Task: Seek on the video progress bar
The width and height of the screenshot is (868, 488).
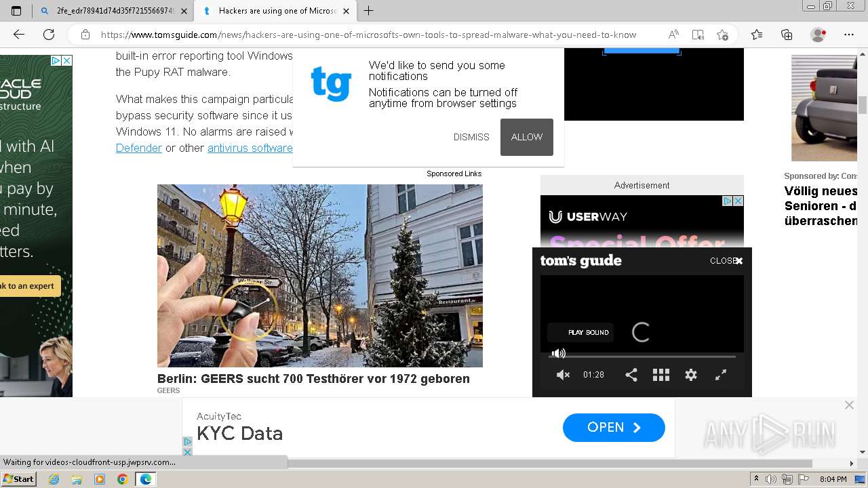Action: [642, 357]
